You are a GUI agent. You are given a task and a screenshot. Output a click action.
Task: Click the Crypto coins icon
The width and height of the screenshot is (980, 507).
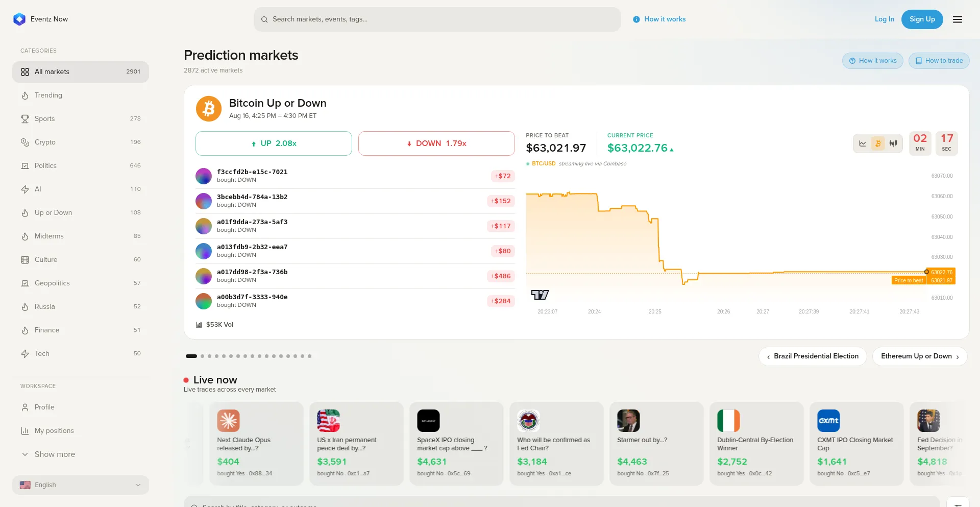point(25,142)
